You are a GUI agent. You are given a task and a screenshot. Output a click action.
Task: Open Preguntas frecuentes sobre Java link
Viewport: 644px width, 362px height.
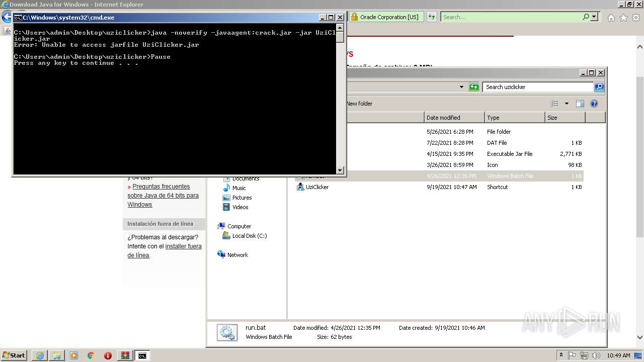coord(163,196)
